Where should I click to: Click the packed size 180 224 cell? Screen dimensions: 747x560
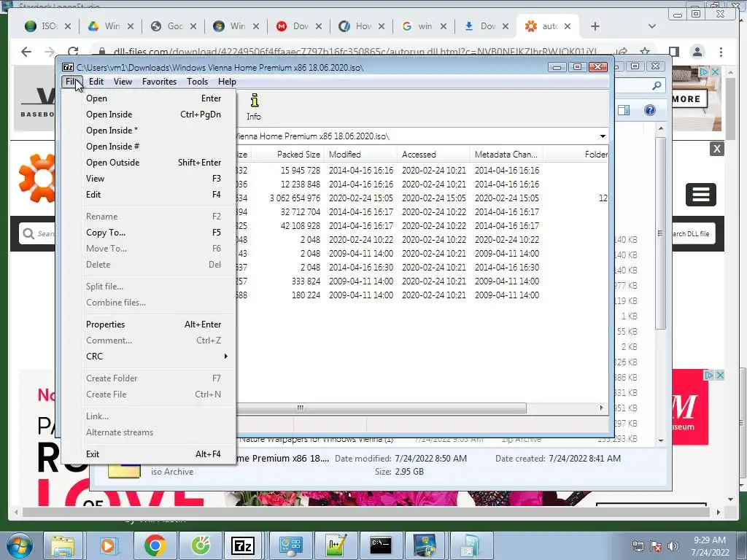pyautogui.click(x=306, y=295)
